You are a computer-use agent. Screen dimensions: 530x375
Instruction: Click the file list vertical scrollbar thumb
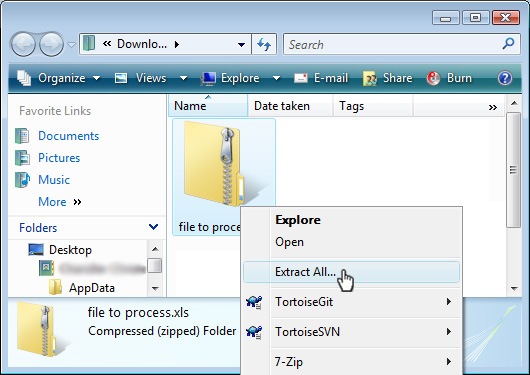click(514, 170)
